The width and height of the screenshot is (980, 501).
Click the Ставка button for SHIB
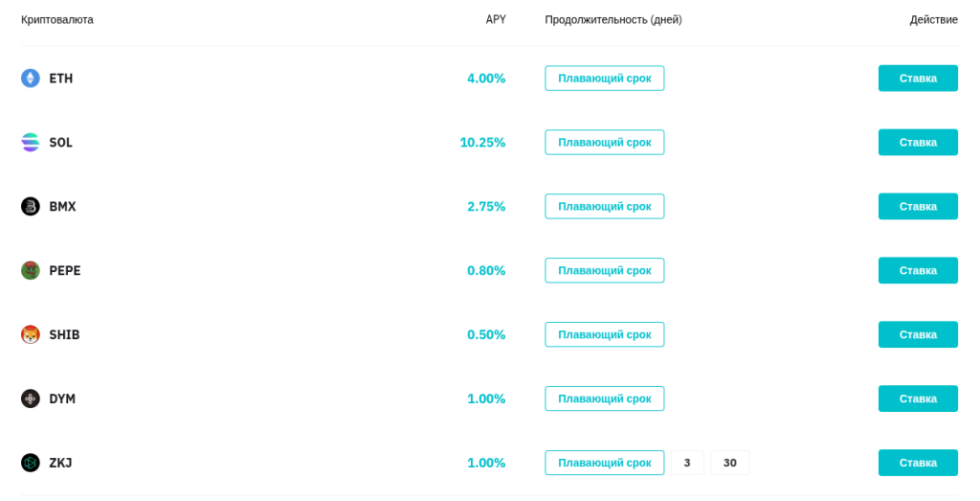tap(917, 335)
